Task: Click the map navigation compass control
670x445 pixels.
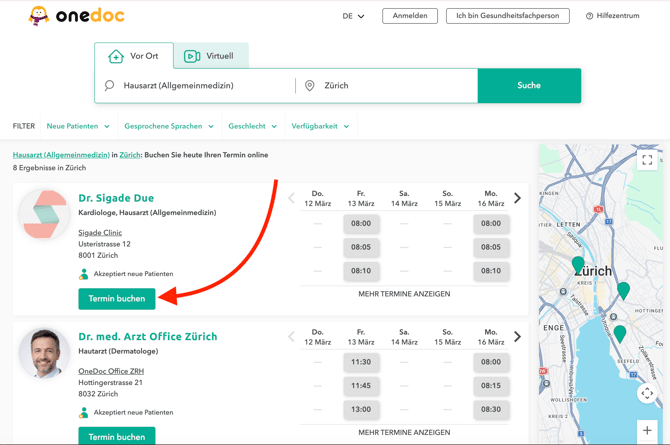Action: 647,393
